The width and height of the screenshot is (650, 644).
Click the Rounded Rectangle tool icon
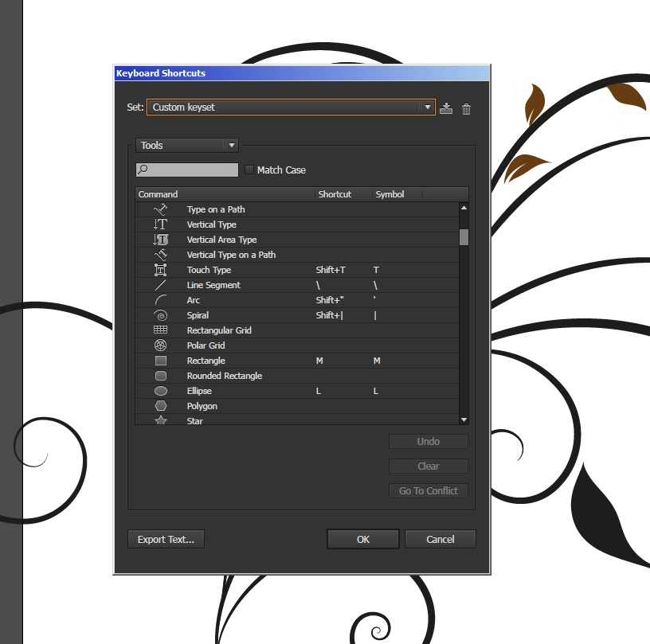click(x=160, y=376)
